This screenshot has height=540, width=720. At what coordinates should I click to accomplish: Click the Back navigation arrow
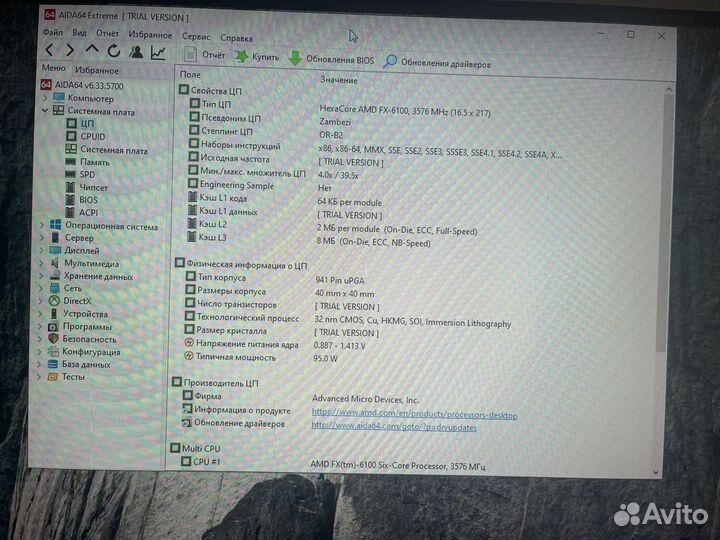coord(48,50)
